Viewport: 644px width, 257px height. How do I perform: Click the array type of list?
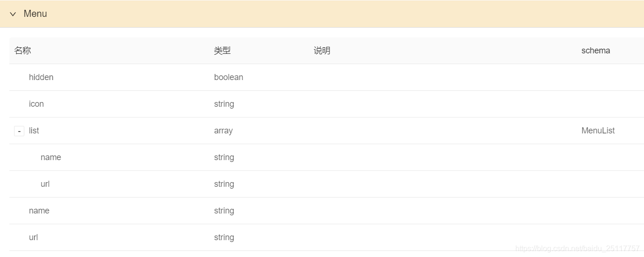(x=223, y=131)
